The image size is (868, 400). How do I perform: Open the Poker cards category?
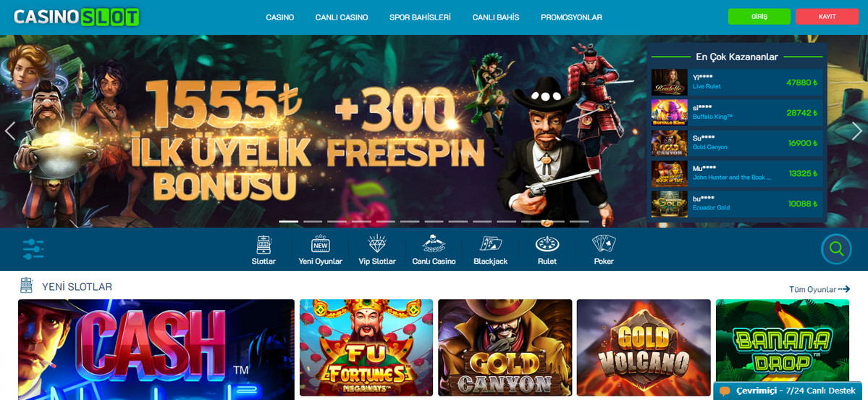[604, 250]
